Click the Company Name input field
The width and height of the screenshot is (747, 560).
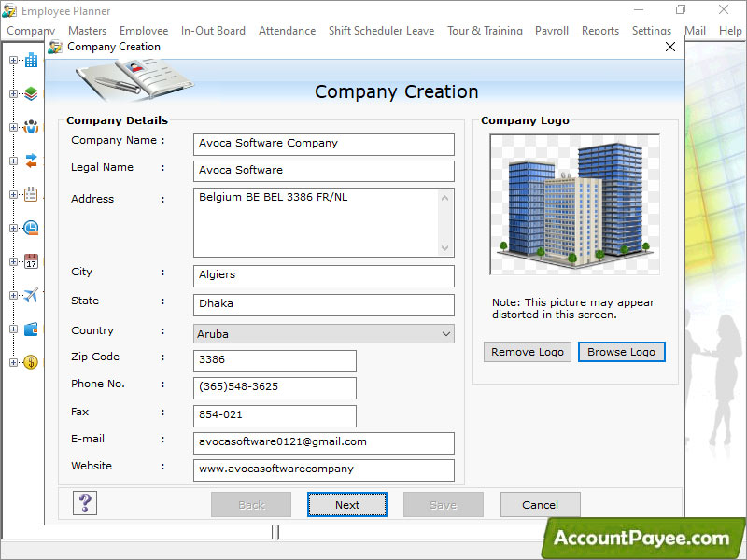323,145
